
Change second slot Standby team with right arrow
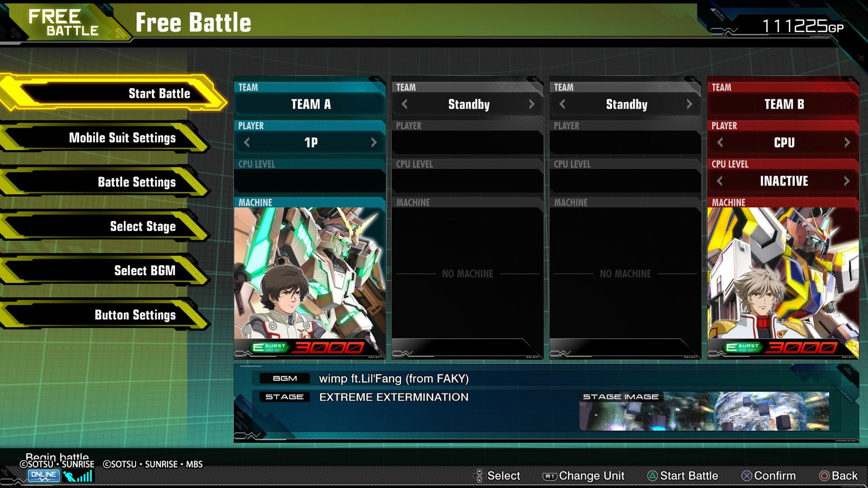click(532, 104)
